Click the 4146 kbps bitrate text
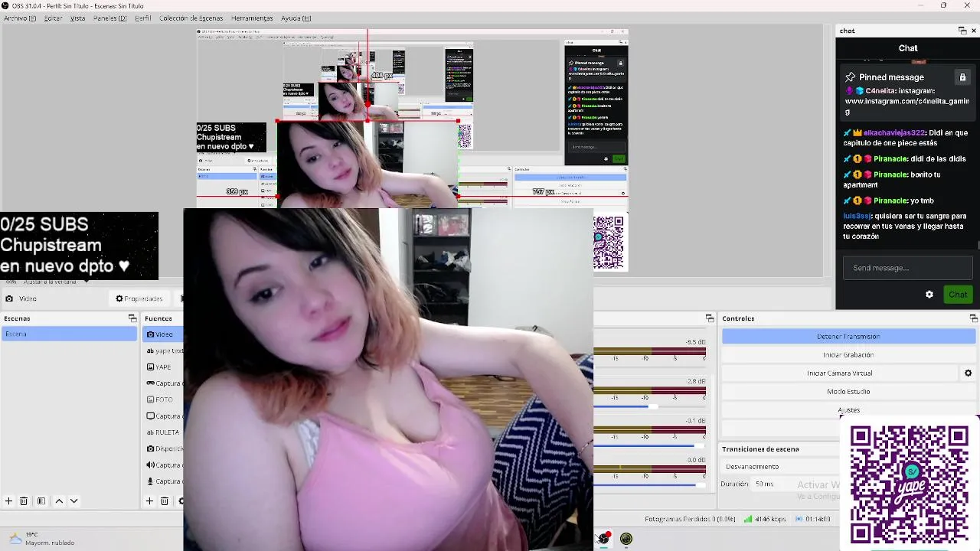Image resolution: width=980 pixels, height=551 pixels. pyautogui.click(x=771, y=519)
